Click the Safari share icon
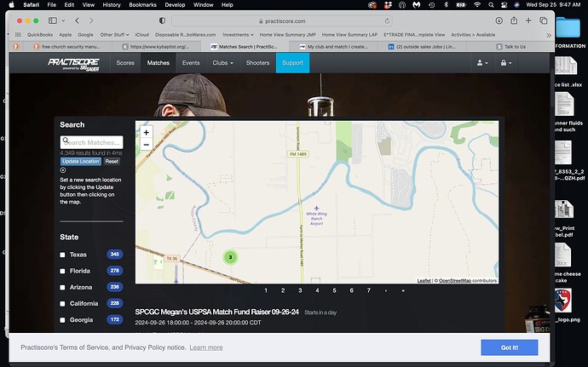 [x=514, y=20]
